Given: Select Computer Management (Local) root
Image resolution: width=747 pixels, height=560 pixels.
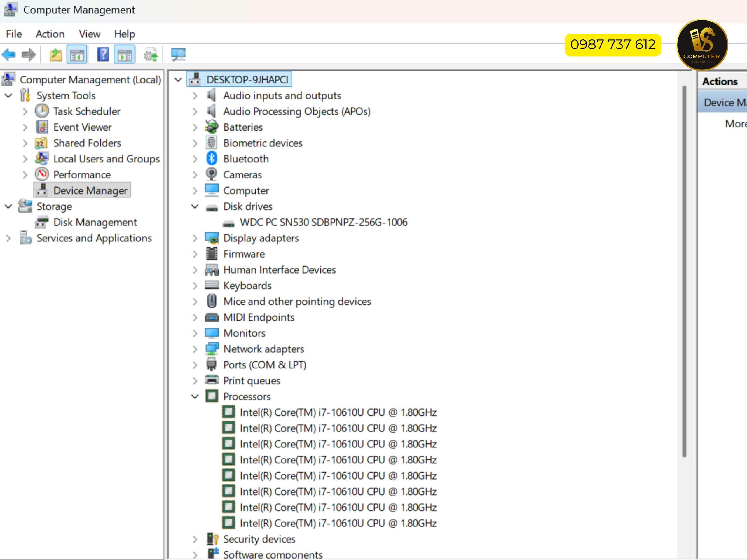Looking at the screenshot, I should click(90, 80).
